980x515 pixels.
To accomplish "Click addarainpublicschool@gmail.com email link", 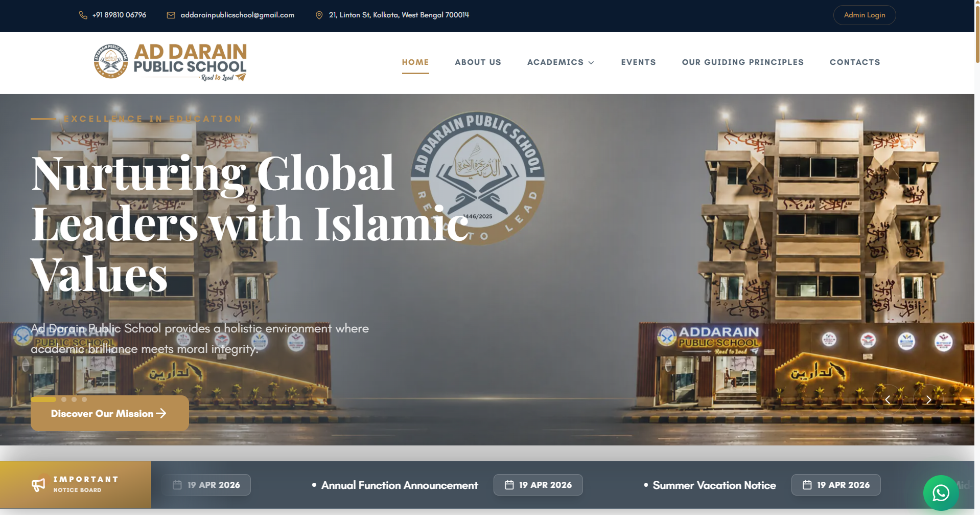I will tap(238, 15).
